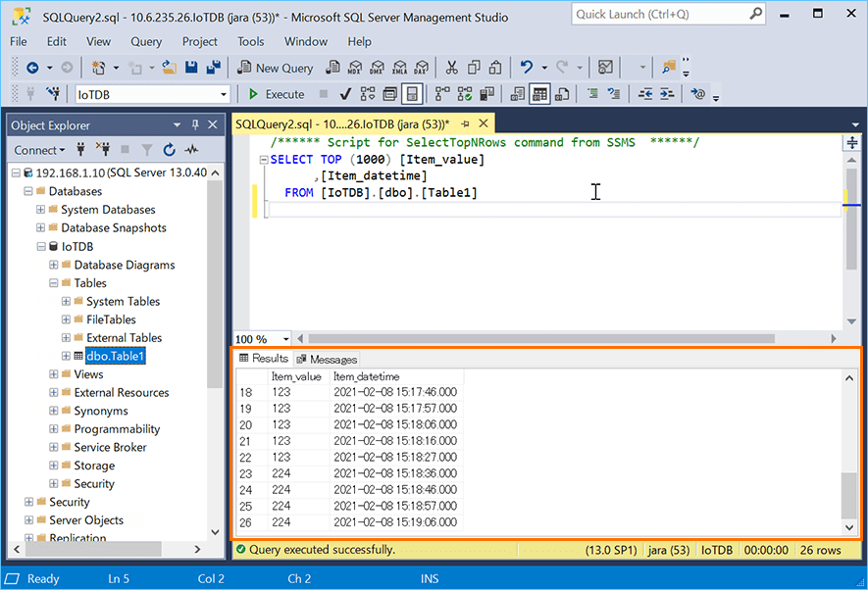Click the Object Explorer horizontal scrollbar
868x590 pixels.
[93, 549]
